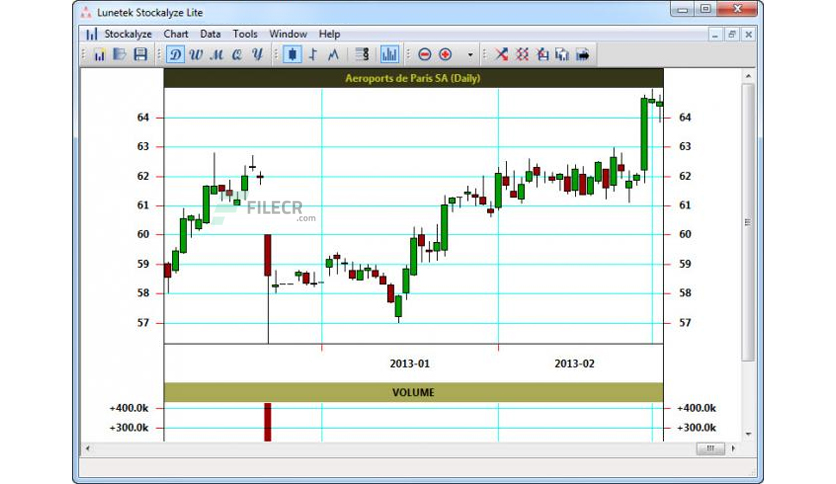
Task: Switch to Yearly period (Y) button
Action: point(258,54)
